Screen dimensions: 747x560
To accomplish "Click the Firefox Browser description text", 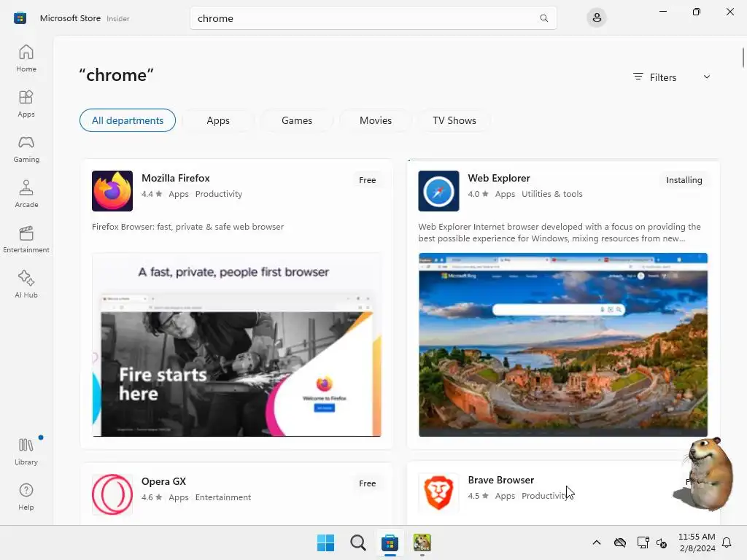I will pos(187,227).
